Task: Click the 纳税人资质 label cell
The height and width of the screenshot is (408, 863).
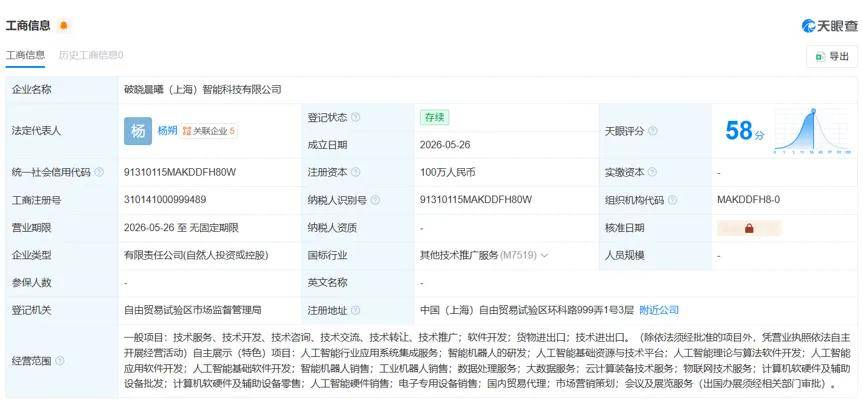Action: point(358,228)
